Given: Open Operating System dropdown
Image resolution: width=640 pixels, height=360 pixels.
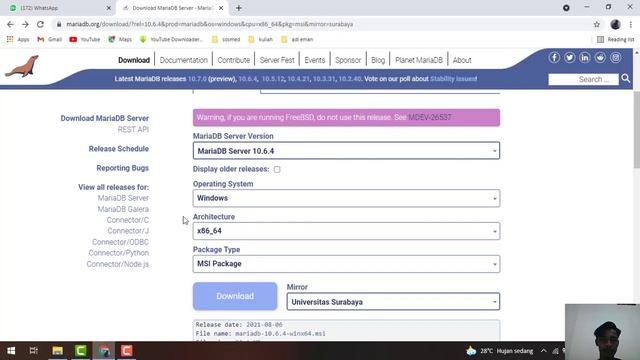Looking at the screenshot, I should [x=346, y=198].
